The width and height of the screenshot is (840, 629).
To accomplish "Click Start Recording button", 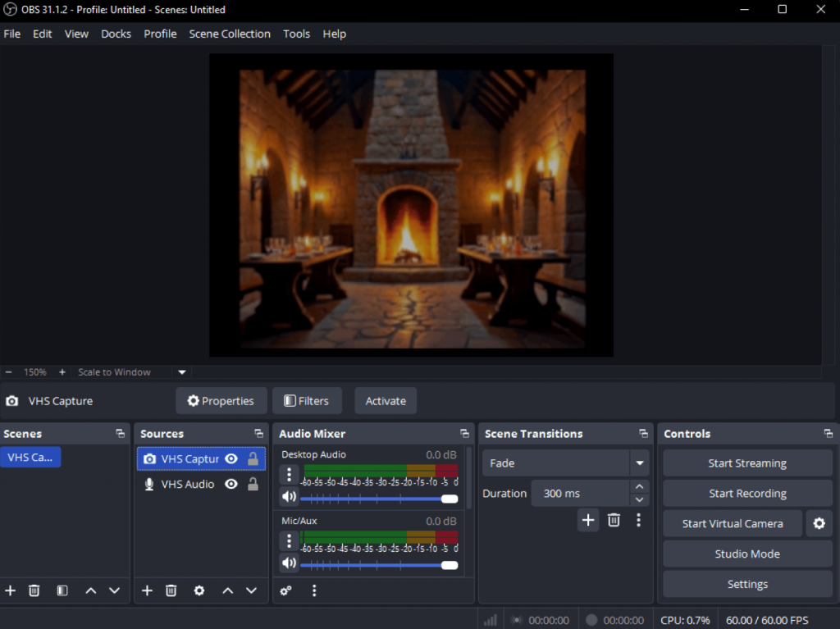I will [746, 494].
